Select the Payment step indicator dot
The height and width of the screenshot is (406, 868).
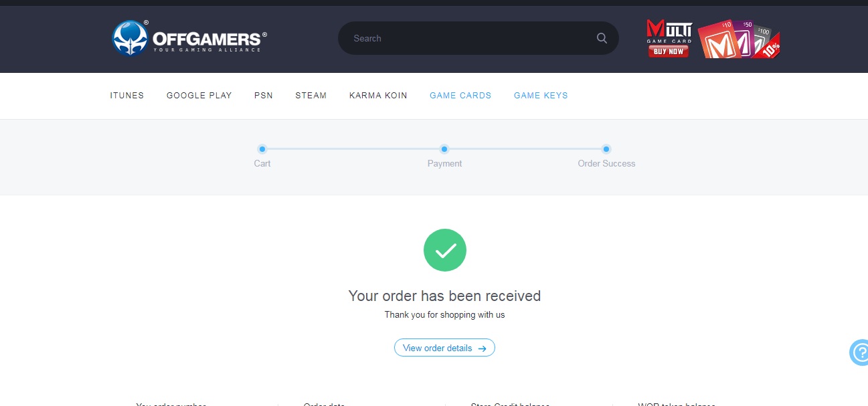[x=444, y=149]
